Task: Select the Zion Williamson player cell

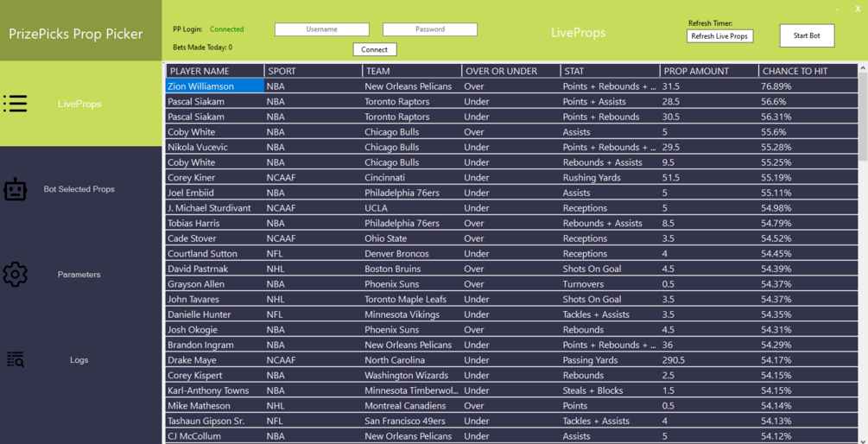Action: tap(215, 86)
